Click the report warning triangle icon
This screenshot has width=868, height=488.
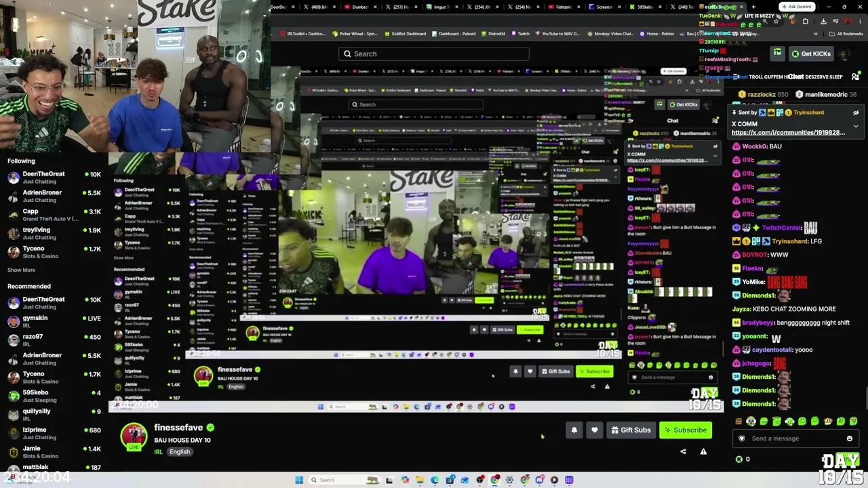pos(703,451)
